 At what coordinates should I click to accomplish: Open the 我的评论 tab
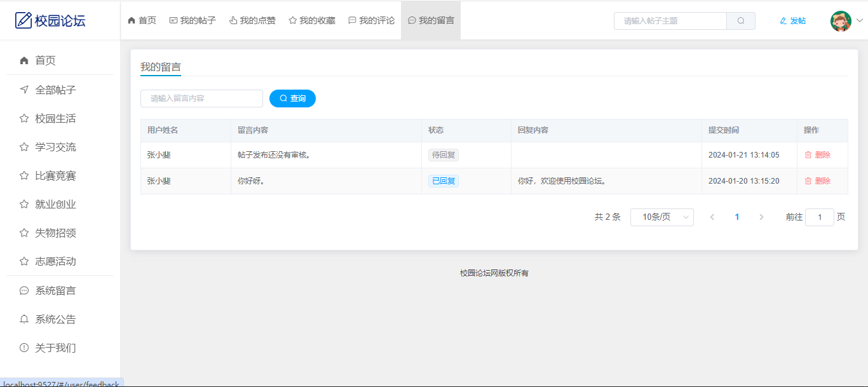[x=371, y=20]
